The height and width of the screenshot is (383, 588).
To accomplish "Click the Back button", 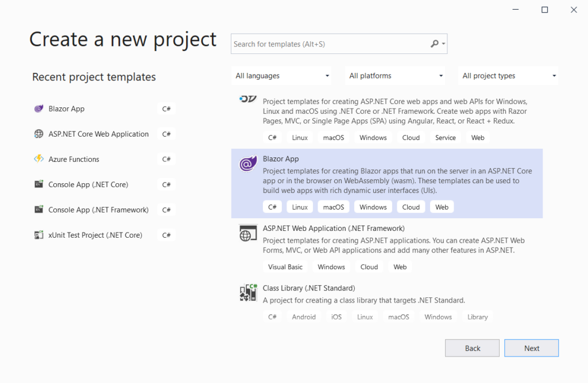I will pos(472,347).
